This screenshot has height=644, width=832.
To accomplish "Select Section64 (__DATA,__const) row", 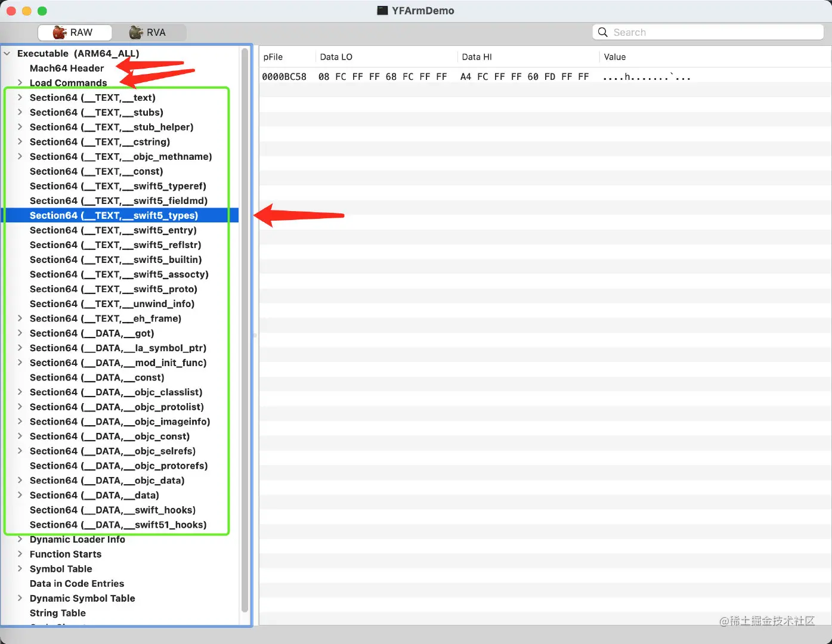I will click(x=120, y=377).
